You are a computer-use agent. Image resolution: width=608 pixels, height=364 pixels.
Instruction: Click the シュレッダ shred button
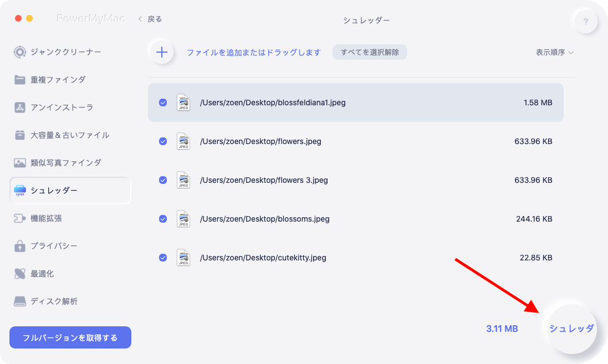pos(571,329)
